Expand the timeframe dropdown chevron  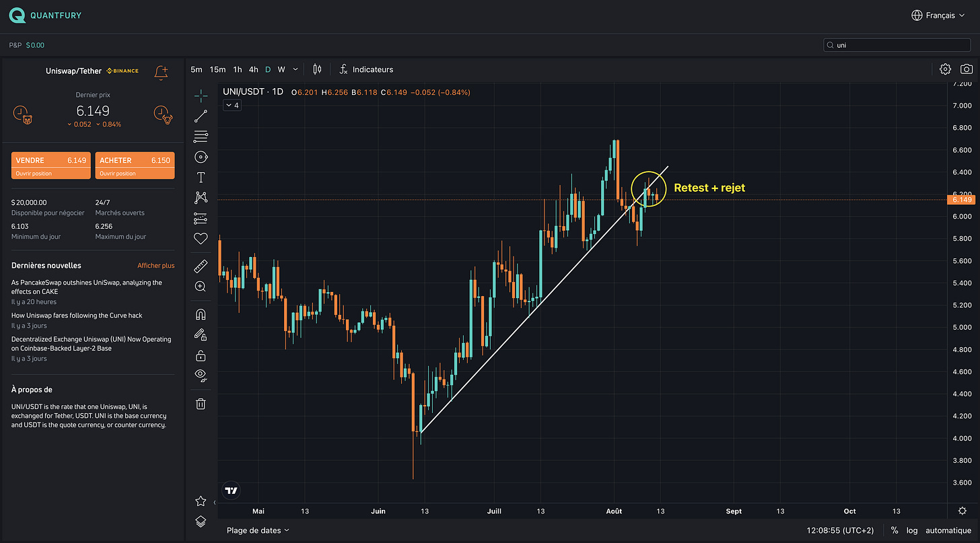pos(295,69)
